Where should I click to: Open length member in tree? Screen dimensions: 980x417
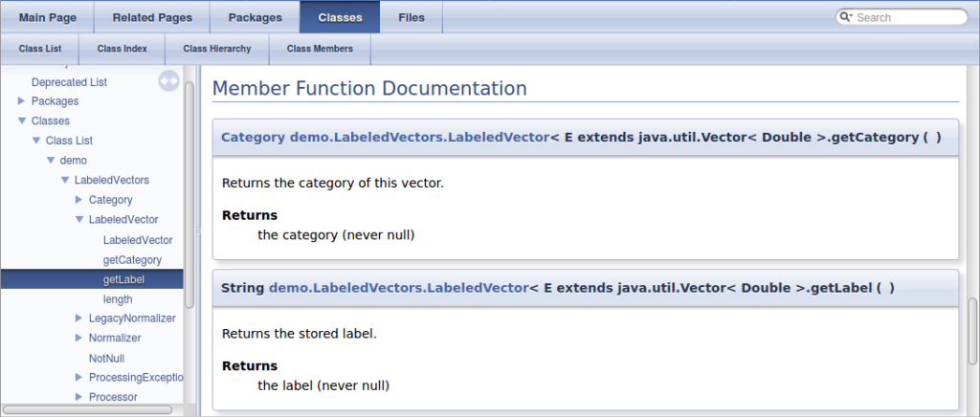pos(118,299)
